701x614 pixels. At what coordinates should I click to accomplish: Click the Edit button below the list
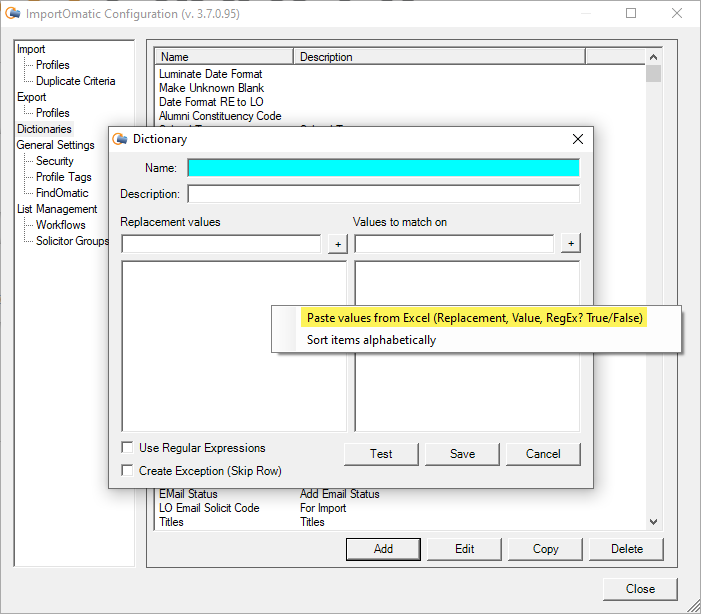pos(465,549)
